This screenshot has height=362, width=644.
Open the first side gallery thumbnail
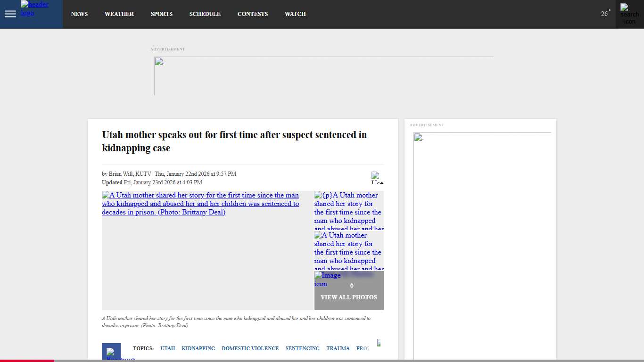[x=349, y=210]
